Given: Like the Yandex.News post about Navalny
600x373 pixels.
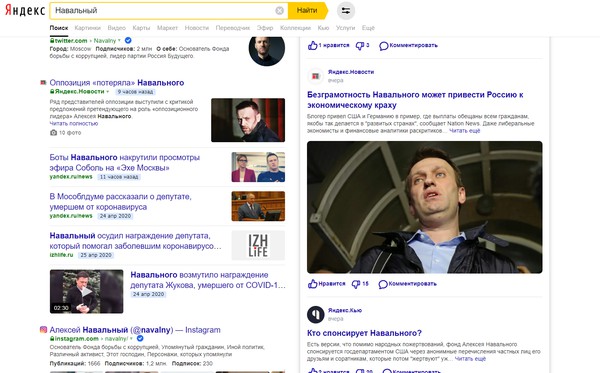Looking at the screenshot, I should 326,284.
